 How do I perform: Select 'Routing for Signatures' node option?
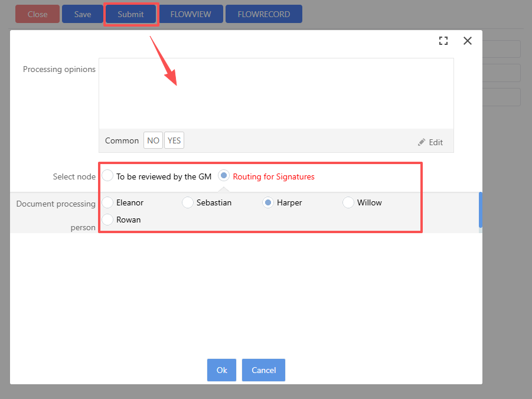(224, 176)
